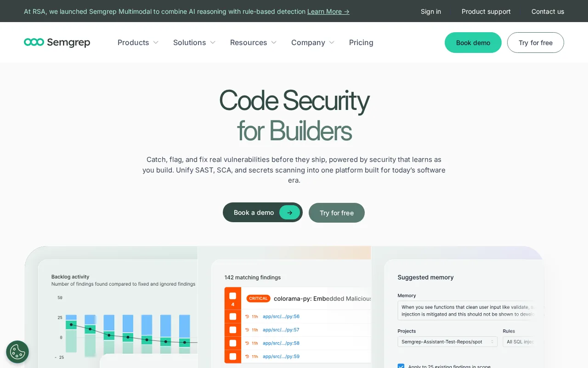Click the Memory text field
This screenshot has width=588, height=368.
pyautogui.click(x=471, y=310)
